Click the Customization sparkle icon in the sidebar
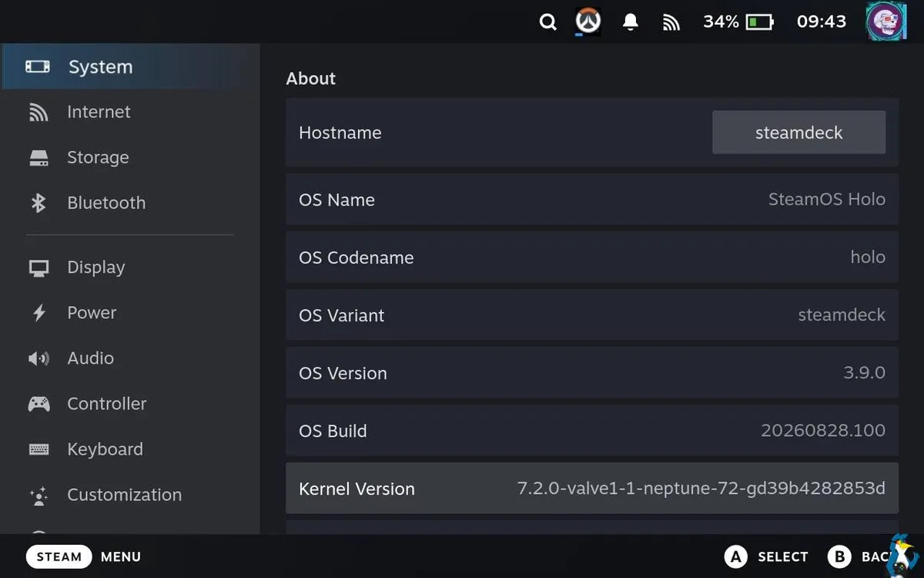The width and height of the screenshot is (924, 578). 38,496
